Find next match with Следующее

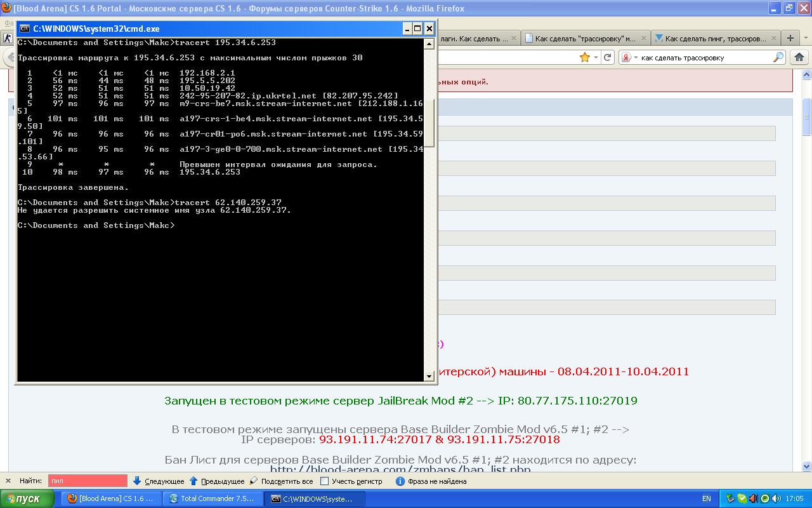coord(159,481)
